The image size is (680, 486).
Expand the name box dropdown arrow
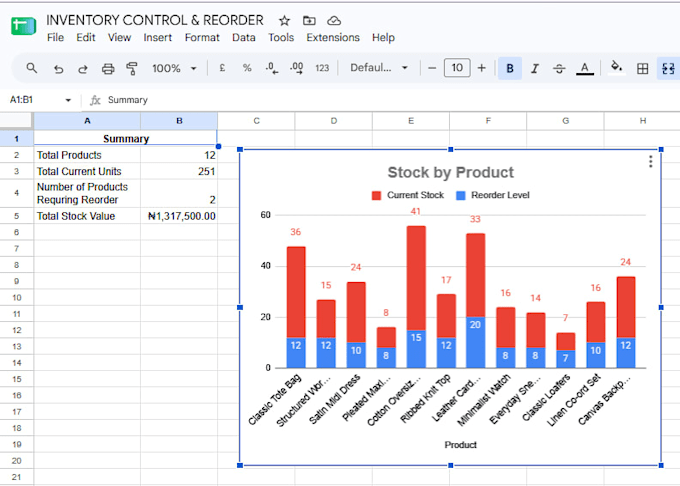click(68, 100)
